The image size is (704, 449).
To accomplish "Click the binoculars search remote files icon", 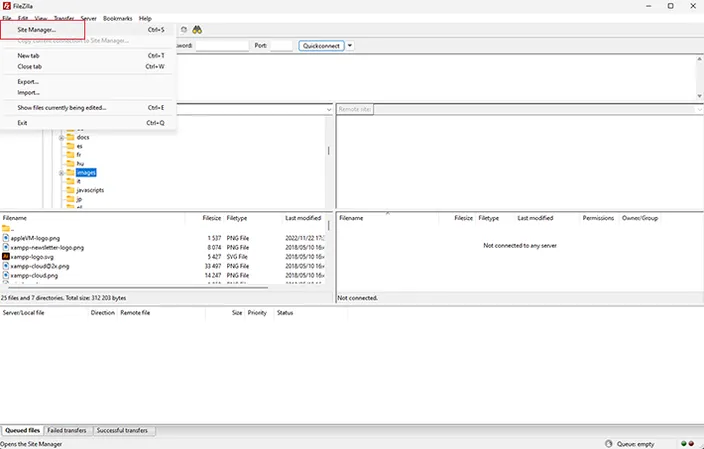I will [197, 30].
